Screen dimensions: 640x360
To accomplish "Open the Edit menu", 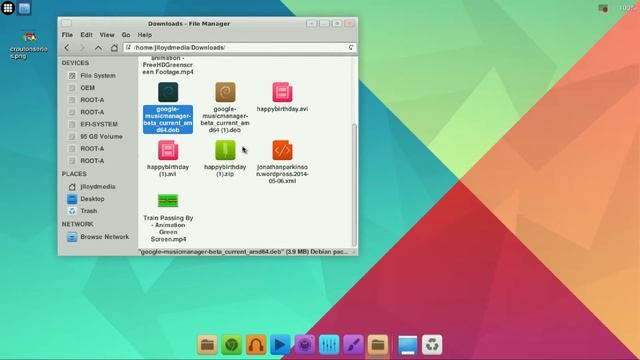I will (86, 35).
